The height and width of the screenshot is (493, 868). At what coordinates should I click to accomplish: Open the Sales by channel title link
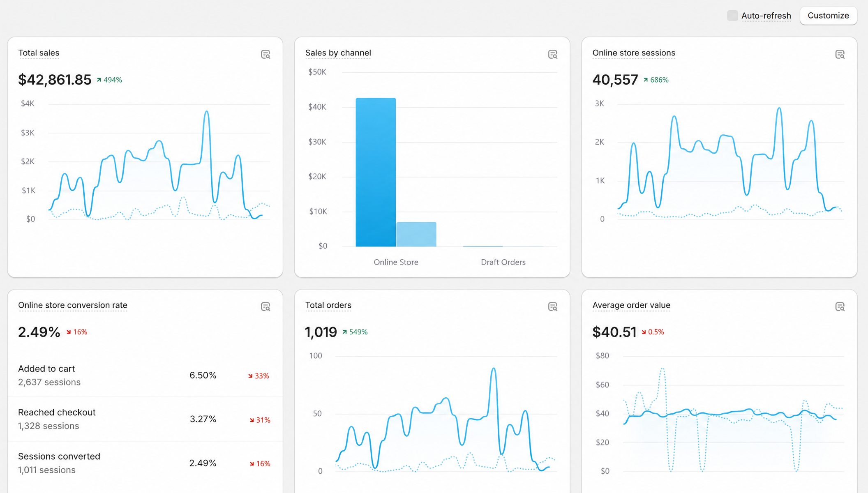click(338, 53)
